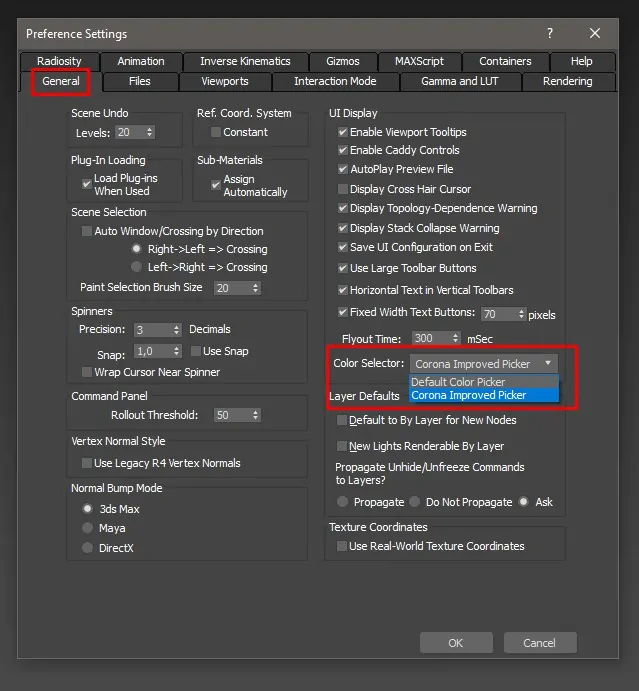Close the Preference Settings dialog

tap(595, 33)
